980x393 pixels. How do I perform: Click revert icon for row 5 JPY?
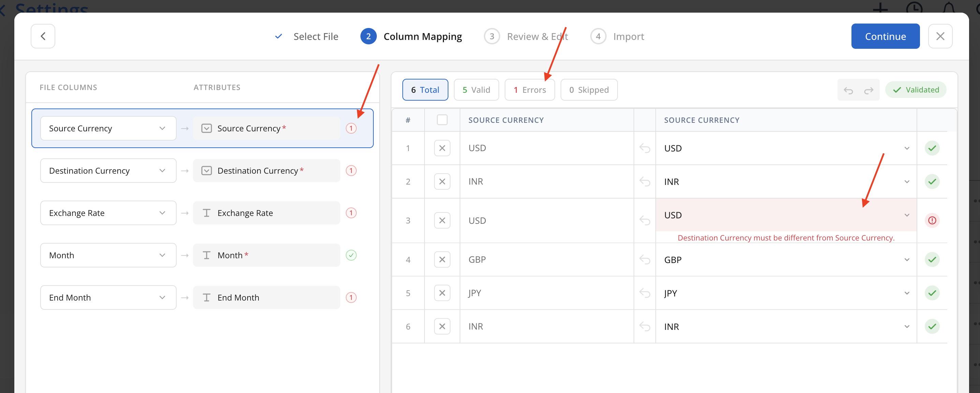click(x=644, y=293)
